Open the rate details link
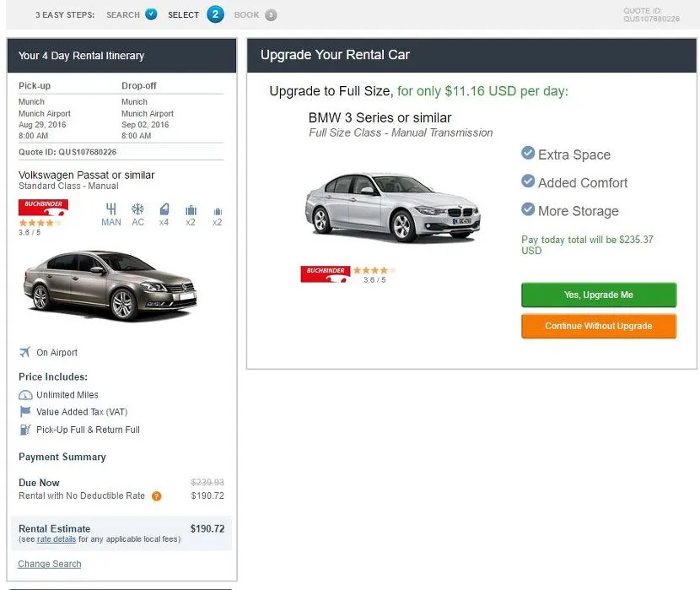Screen dimensions: 700x590 pyautogui.click(x=57, y=539)
